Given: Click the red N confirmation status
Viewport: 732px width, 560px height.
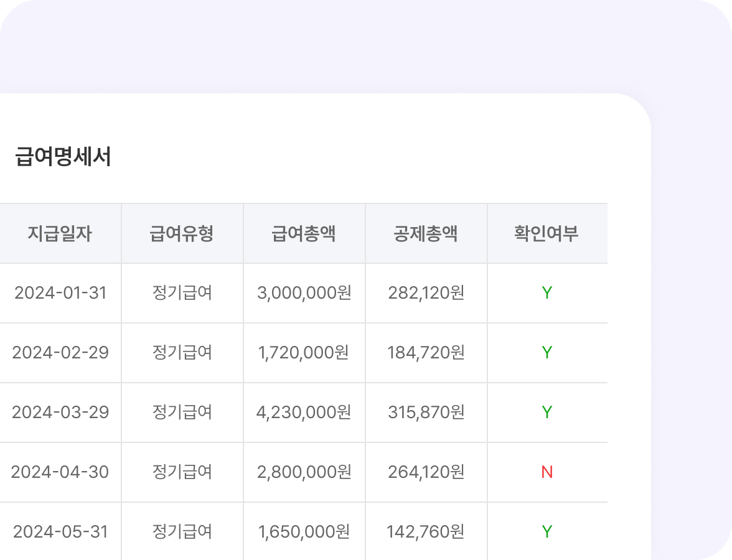Looking at the screenshot, I should point(547,472).
